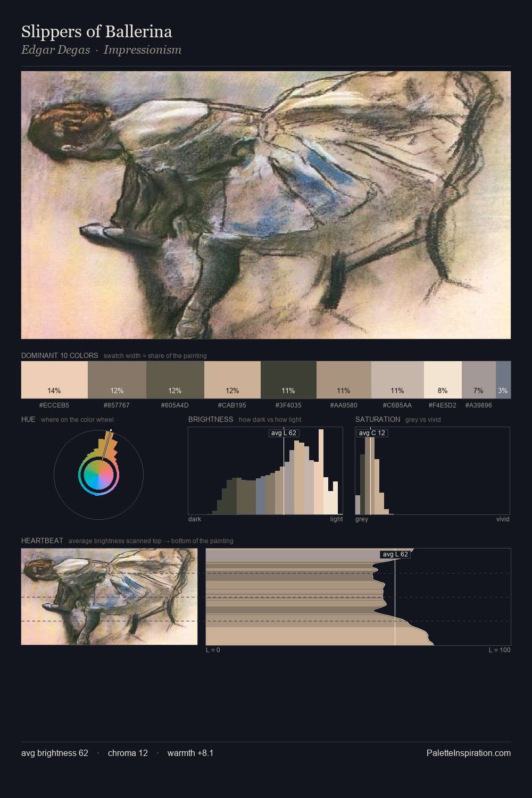
Task: Select the dark #3F4035 swatch
Action: click(x=288, y=380)
